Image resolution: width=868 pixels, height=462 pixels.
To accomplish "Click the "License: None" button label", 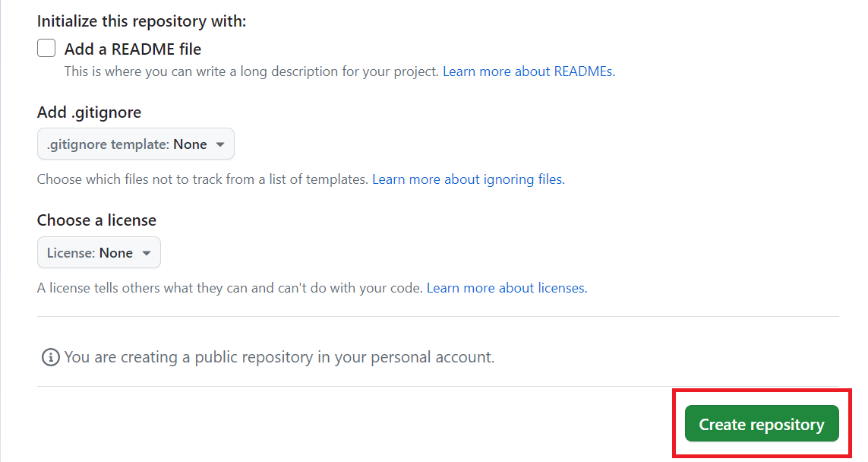I will click(91, 252).
